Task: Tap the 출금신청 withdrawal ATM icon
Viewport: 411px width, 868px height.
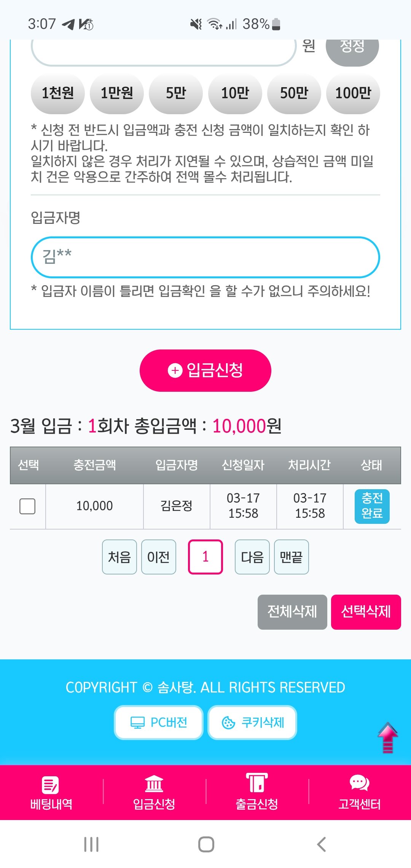Action: click(x=257, y=783)
